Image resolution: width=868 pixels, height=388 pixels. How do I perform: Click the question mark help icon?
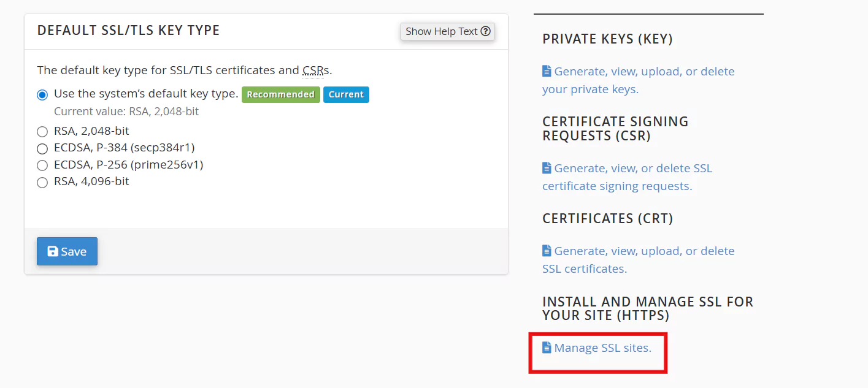486,31
